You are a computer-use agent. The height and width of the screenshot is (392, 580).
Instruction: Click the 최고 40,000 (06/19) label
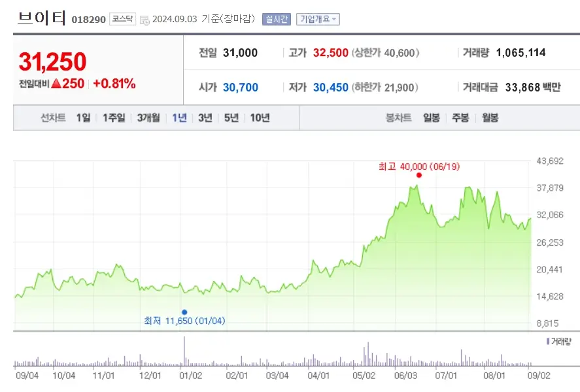(x=419, y=167)
